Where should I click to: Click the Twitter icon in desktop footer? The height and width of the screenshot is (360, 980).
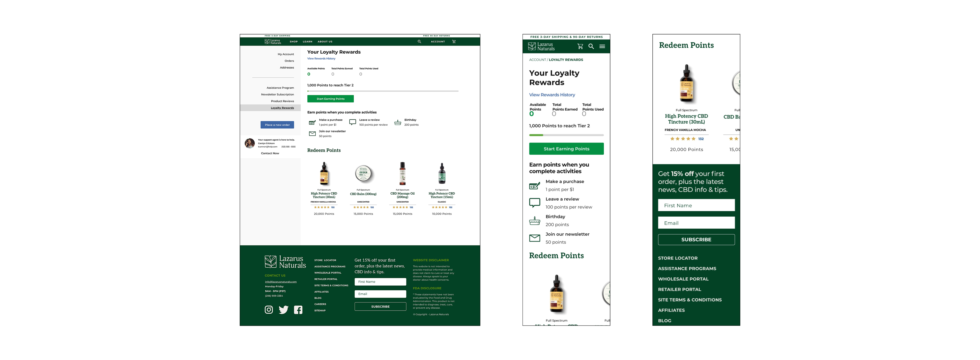(x=284, y=310)
